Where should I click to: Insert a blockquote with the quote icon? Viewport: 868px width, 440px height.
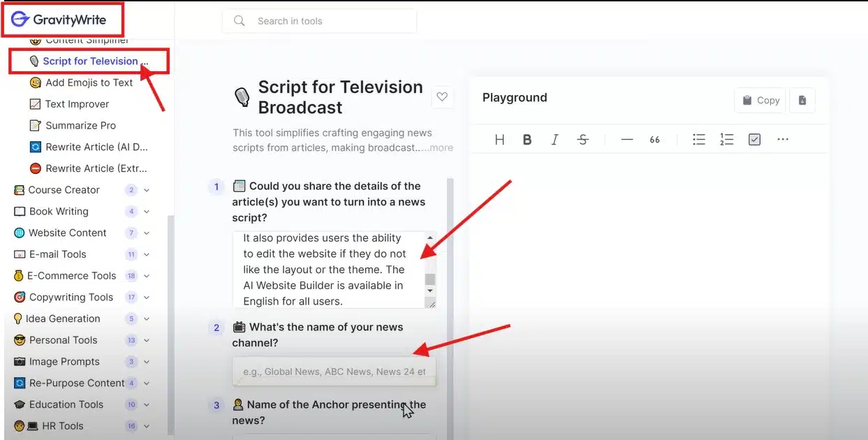coord(654,139)
